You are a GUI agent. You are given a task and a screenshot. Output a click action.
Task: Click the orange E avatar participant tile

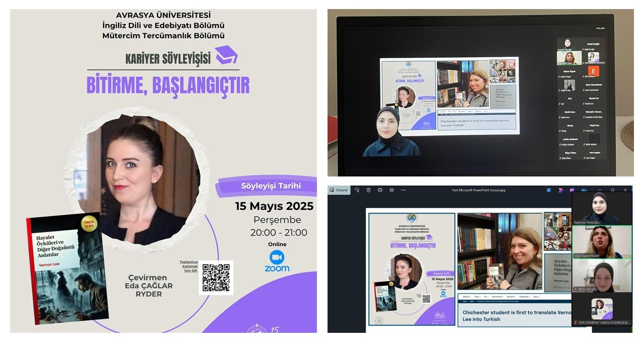coord(594,71)
